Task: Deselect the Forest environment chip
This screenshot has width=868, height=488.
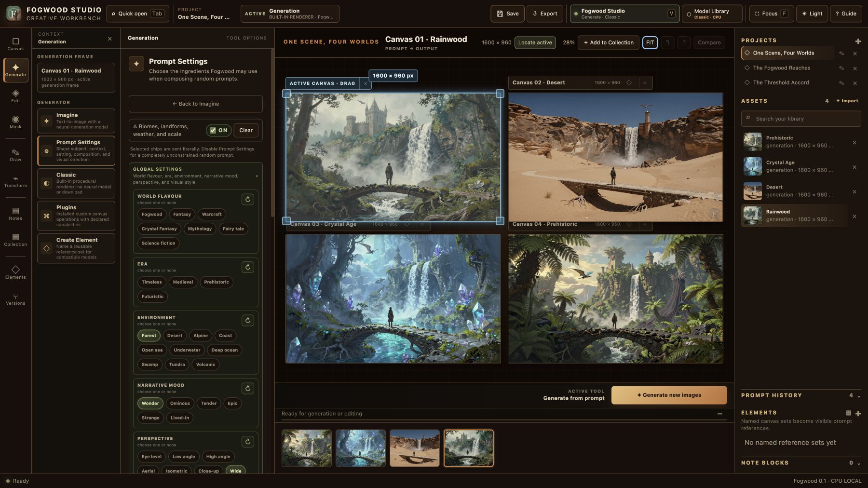Action: [x=149, y=336]
